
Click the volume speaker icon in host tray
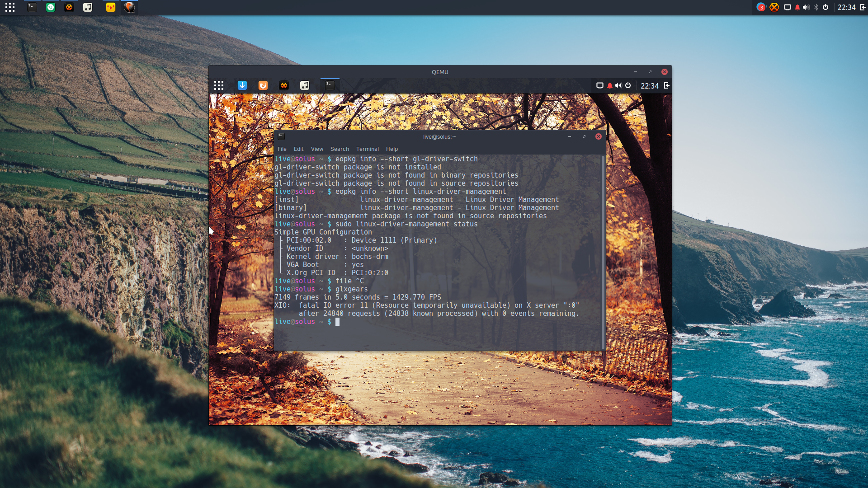click(806, 7)
